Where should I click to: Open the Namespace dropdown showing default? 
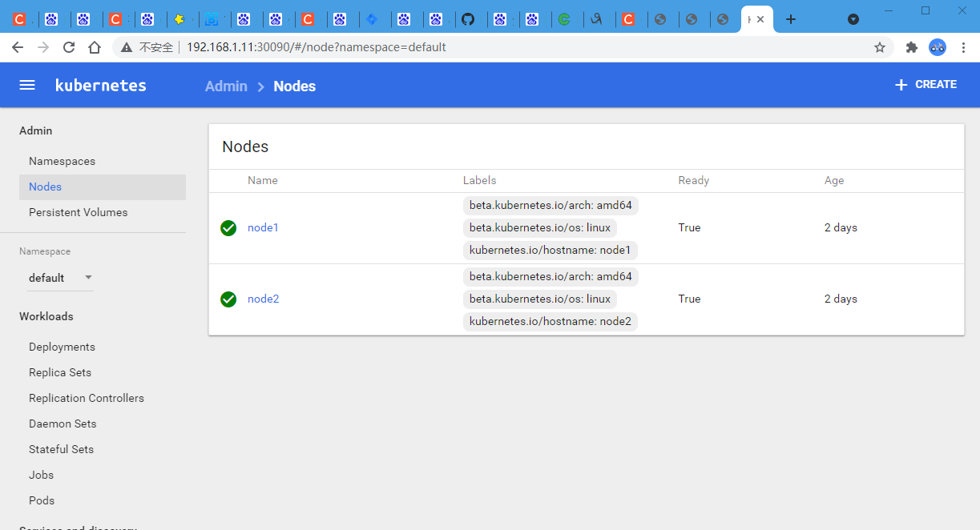click(x=61, y=278)
